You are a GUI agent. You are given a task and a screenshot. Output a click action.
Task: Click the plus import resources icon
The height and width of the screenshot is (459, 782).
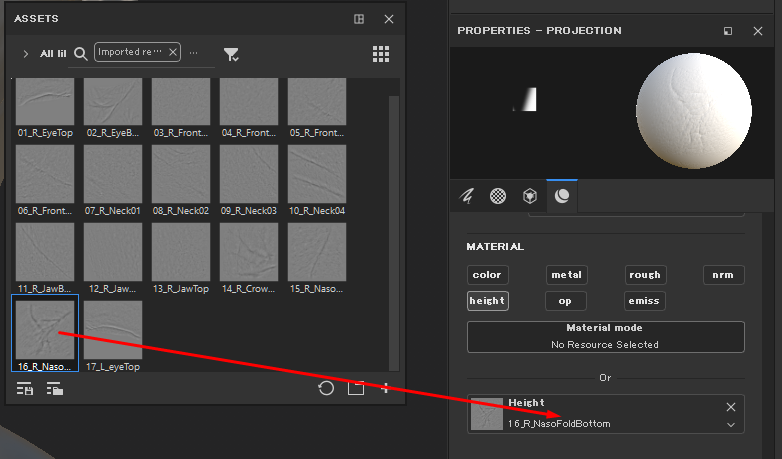tap(385, 388)
